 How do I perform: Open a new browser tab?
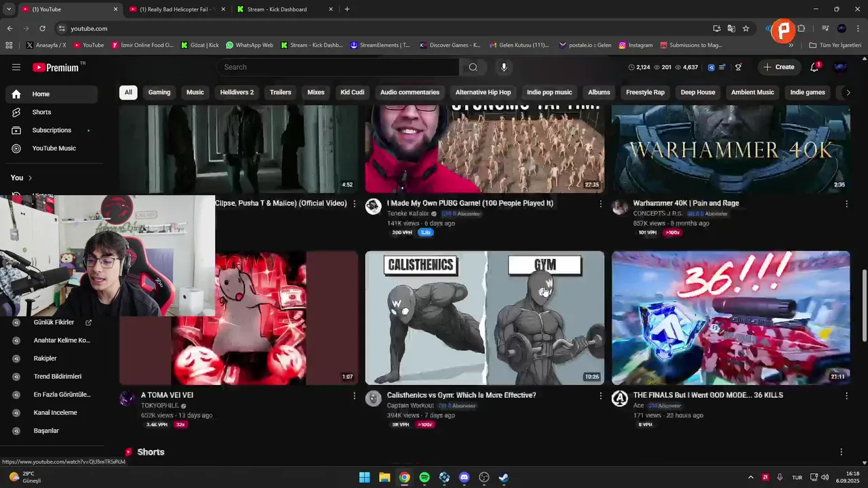point(347,9)
